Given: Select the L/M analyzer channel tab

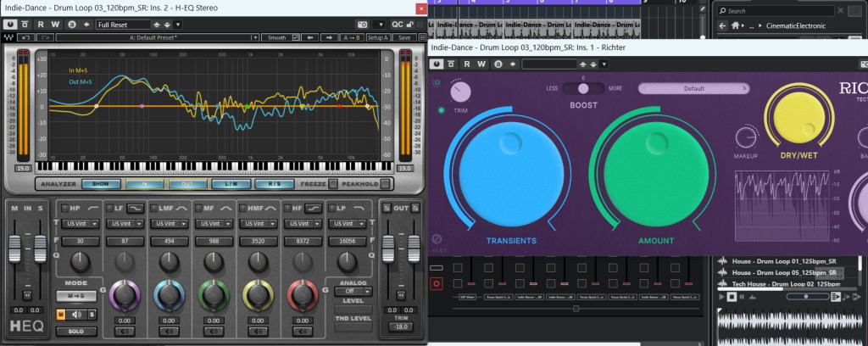Looking at the screenshot, I should click(x=231, y=184).
